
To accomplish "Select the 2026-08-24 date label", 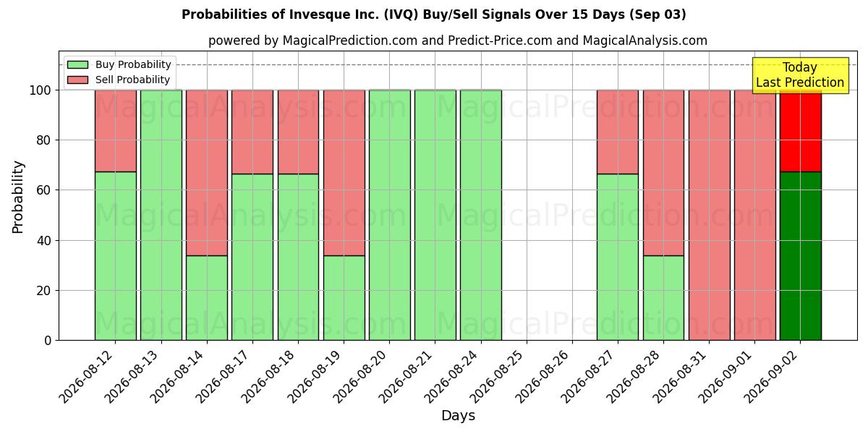I will coord(453,375).
